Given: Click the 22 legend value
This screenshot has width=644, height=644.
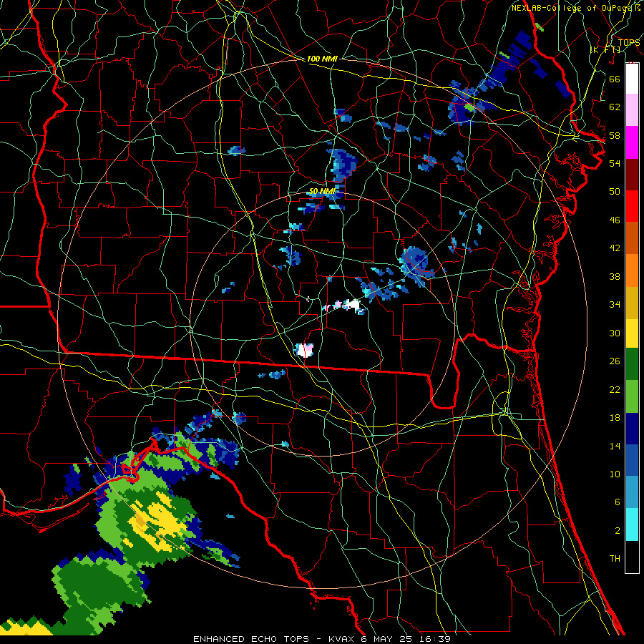Looking at the screenshot, I should (x=615, y=389).
